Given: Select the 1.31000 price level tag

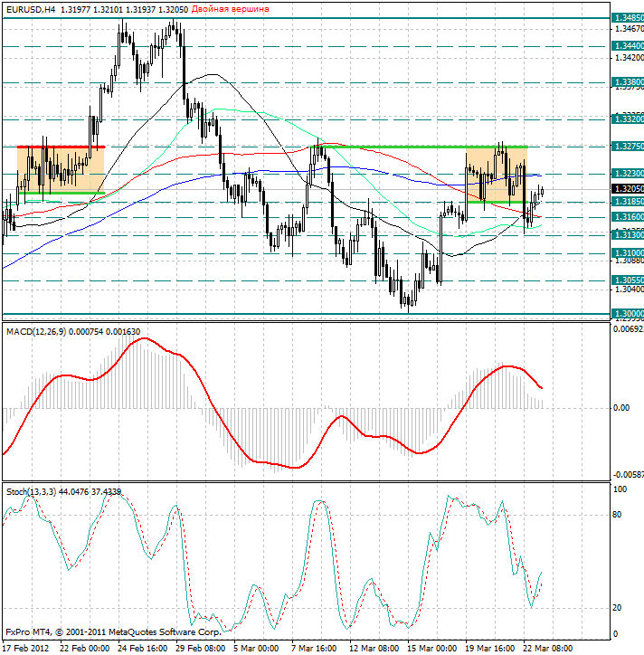Looking at the screenshot, I should pyautogui.click(x=628, y=253).
